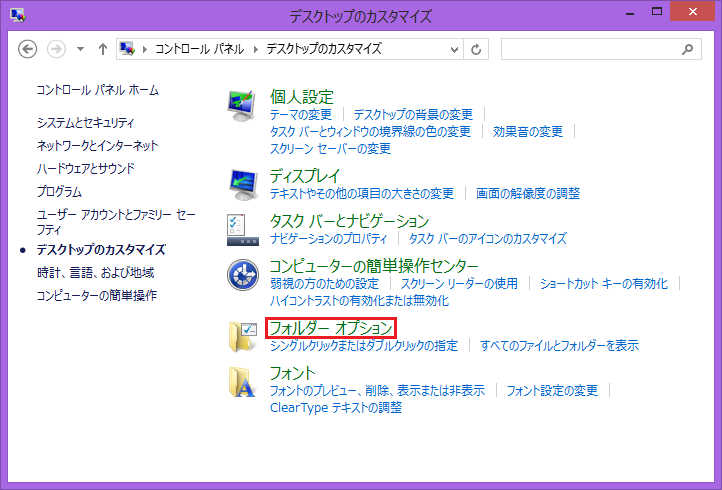Click the refresh icon beside the address bar
The image size is (722, 490).
pyautogui.click(x=476, y=49)
